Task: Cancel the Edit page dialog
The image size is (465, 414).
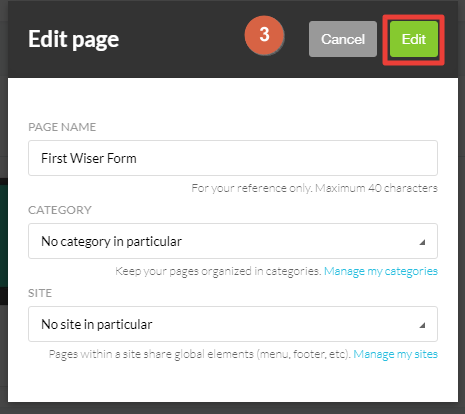Action: point(343,39)
